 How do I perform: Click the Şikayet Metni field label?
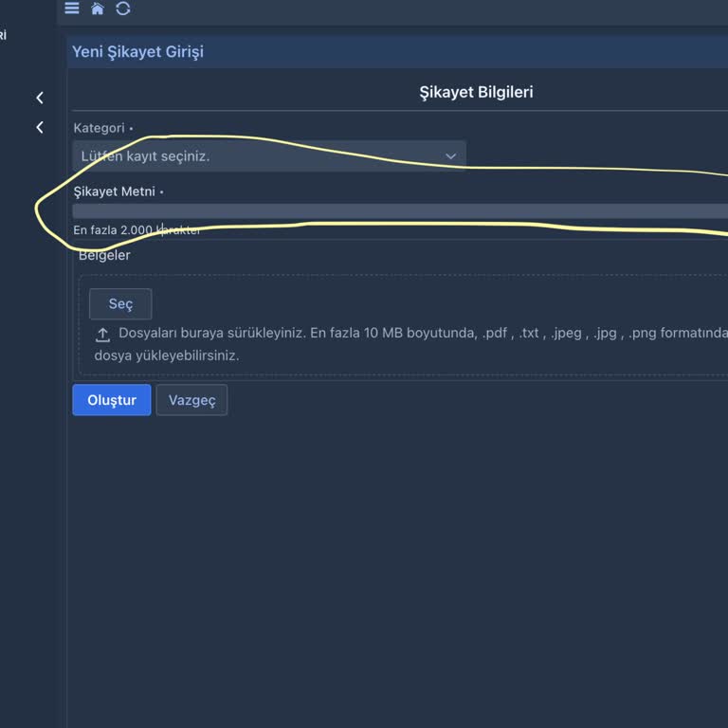(114, 191)
